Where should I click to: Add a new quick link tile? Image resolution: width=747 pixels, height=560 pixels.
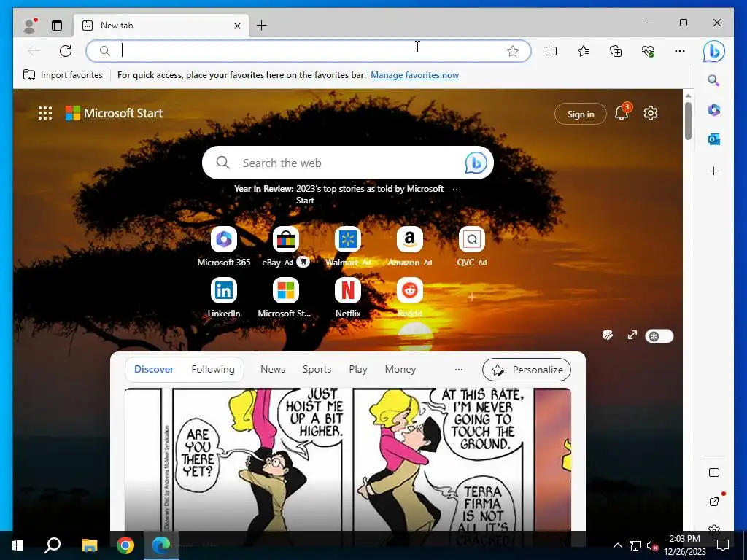pyautogui.click(x=472, y=297)
